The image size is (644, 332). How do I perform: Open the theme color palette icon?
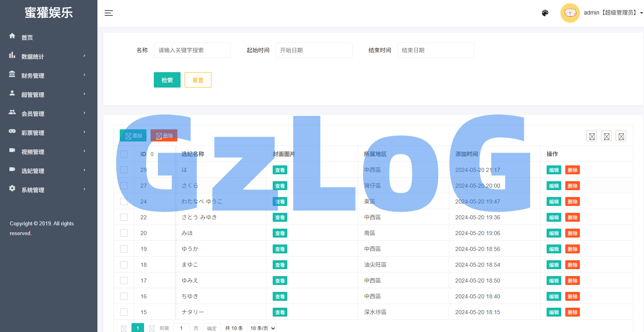pos(545,13)
